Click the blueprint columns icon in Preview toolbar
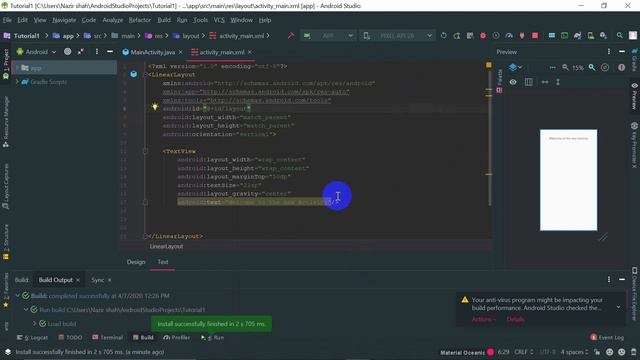The image size is (640, 360). [529, 82]
